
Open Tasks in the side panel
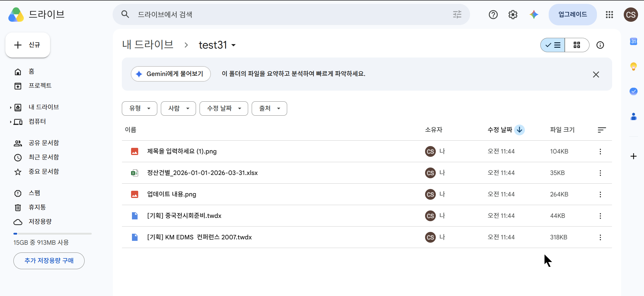pos(633,91)
